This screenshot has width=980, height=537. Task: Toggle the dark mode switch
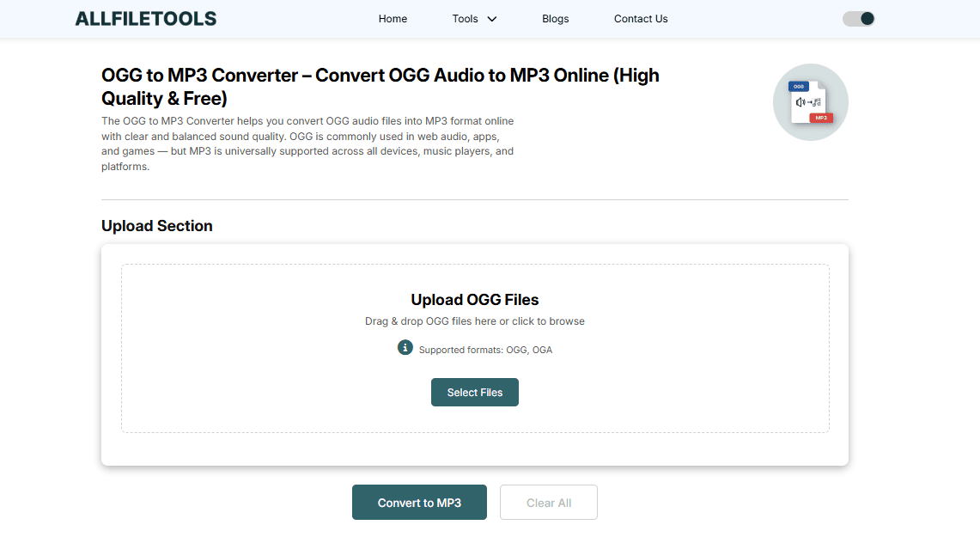[858, 19]
